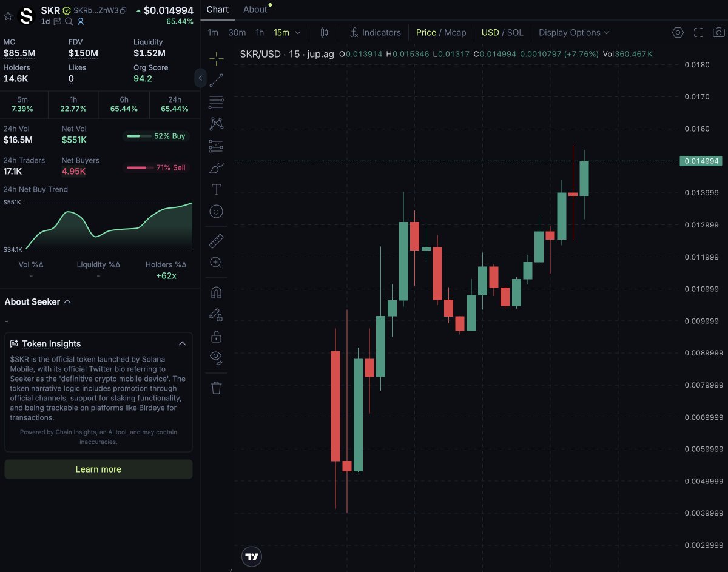The width and height of the screenshot is (728, 572).
Task: Select the brush drawing tool
Action: coord(217,168)
